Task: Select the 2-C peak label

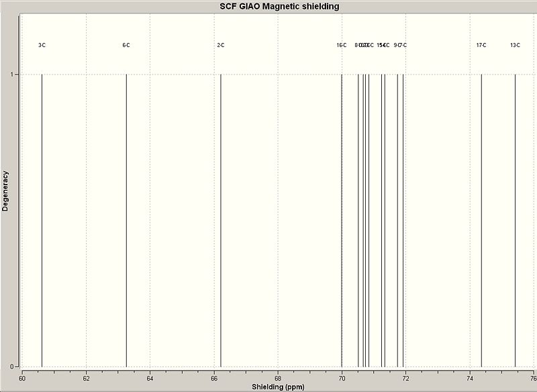Action: pos(221,45)
